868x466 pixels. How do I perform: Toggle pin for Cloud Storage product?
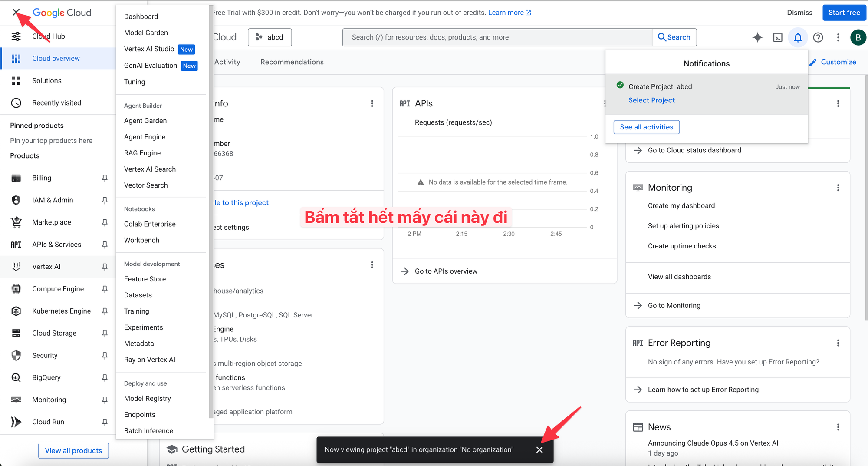pos(105,333)
